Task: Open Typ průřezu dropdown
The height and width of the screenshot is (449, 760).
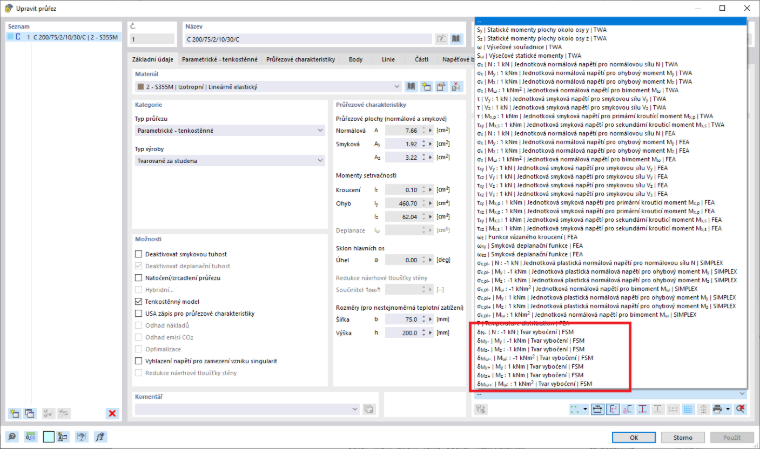Action: tap(230, 130)
